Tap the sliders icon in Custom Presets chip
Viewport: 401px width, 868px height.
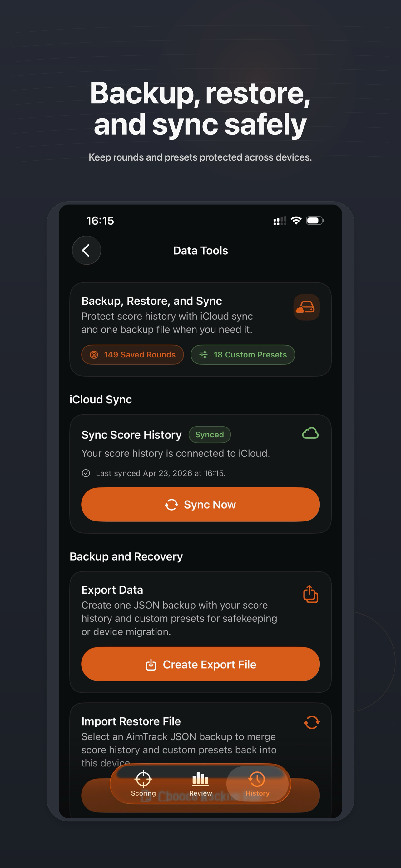[x=203, y=354]
